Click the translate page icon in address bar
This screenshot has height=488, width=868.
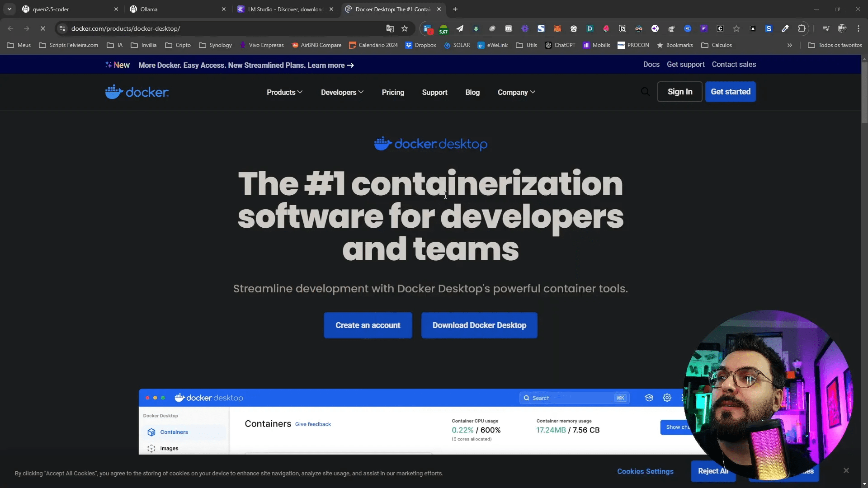(390, 28)
